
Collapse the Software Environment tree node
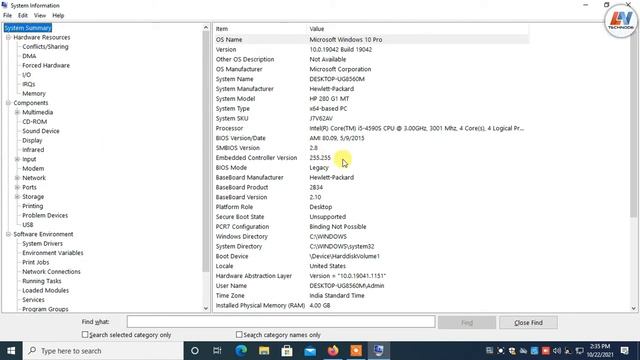(x=8, y=234)
